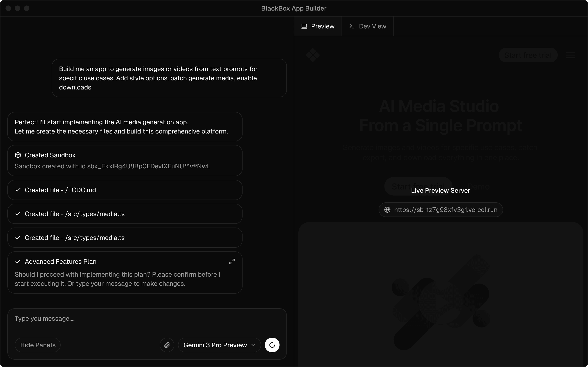Click the paperclip attachment icon
588x367 pixels.
[x=167, y=345]
